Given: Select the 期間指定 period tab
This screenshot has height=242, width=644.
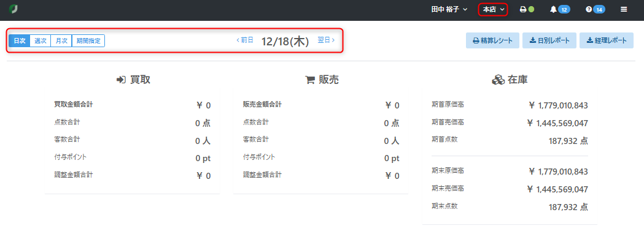Looking at the screenshot, I should (x=88, y=40).
